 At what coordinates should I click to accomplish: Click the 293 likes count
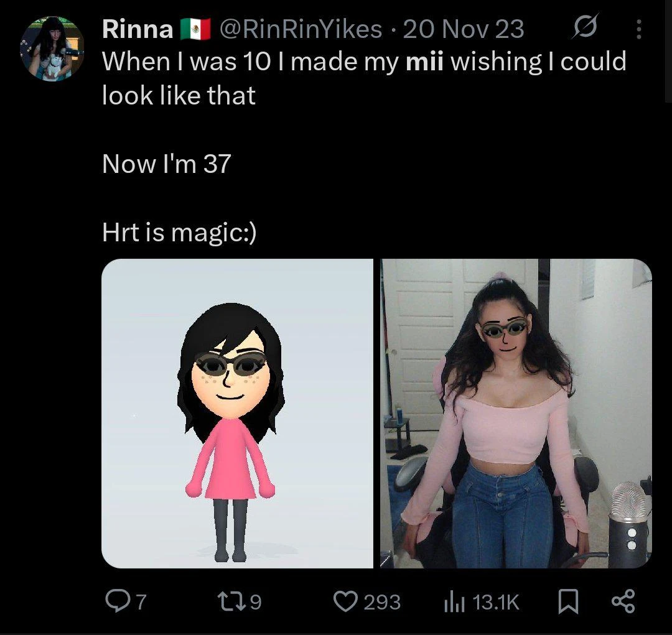click(381, 602)
